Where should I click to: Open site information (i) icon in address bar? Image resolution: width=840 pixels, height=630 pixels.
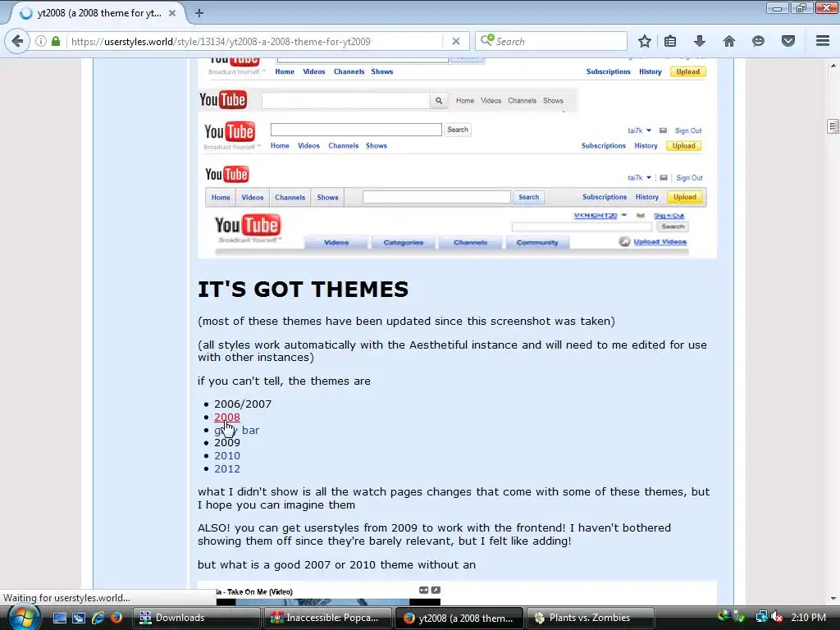[41, 41]
